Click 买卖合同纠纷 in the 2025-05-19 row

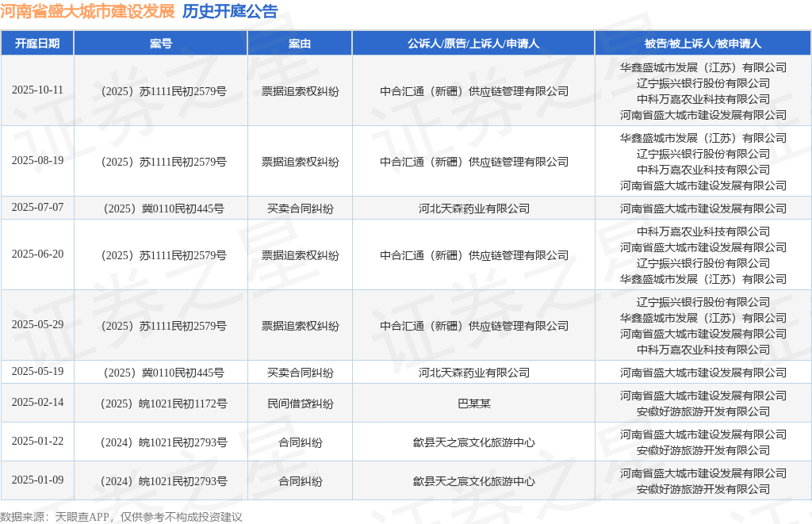coord(300,373)
